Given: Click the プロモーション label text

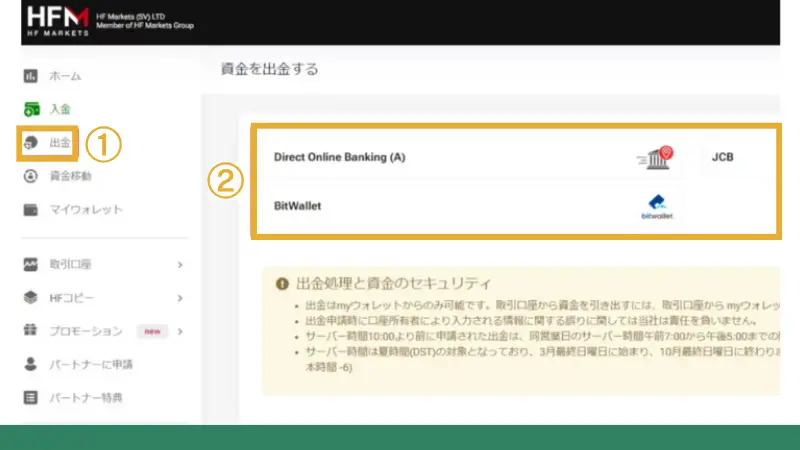Looking at the screenshot, I should click(86, 331).
